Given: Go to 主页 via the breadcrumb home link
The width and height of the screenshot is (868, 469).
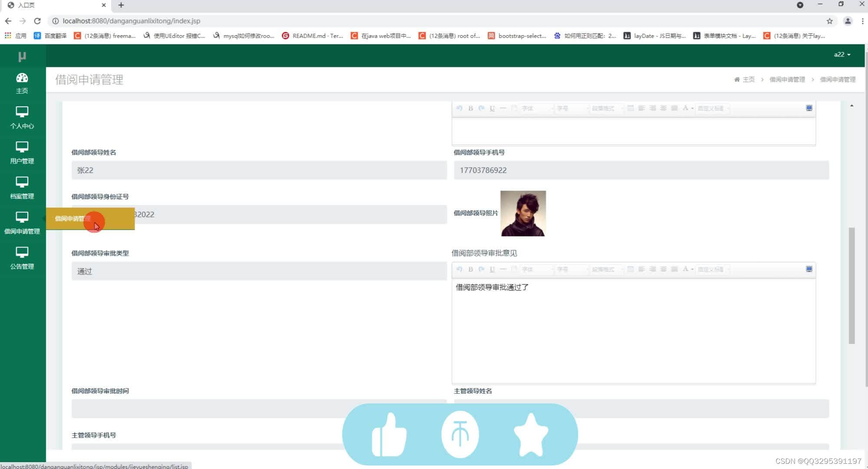Looking at the screenshot, I should coord(744,79).
